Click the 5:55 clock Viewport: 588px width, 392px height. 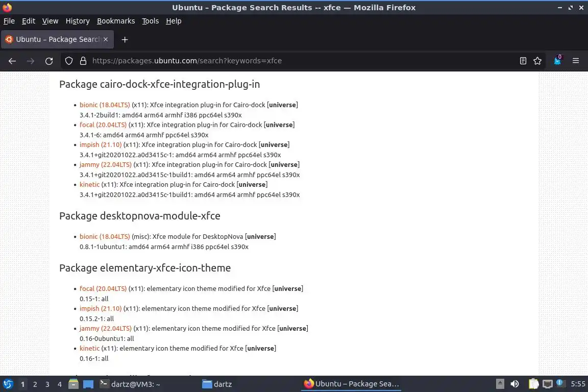pos(578,384)
